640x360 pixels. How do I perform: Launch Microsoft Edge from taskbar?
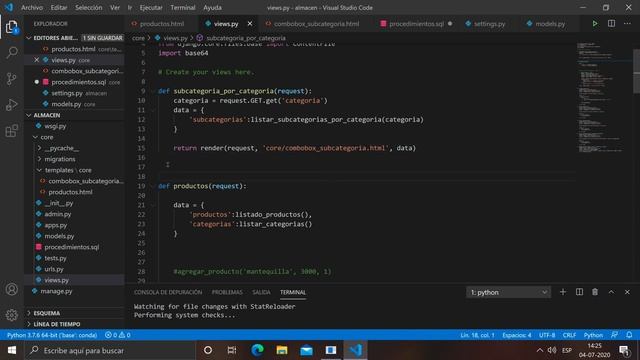[257, 350]
